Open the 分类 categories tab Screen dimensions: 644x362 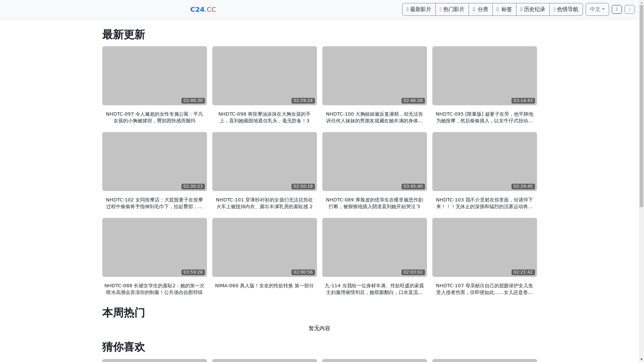coord(481,9)
